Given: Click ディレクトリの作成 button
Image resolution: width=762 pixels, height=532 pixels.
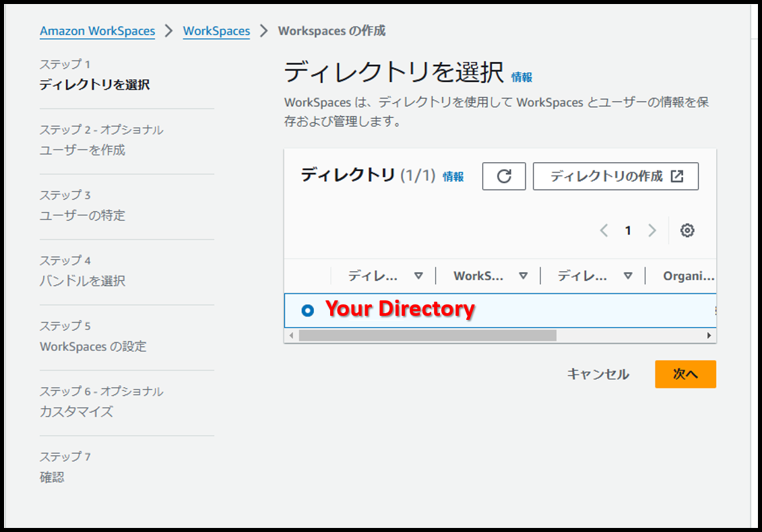Looking at the screenshot, I should (x=616, y=176).
